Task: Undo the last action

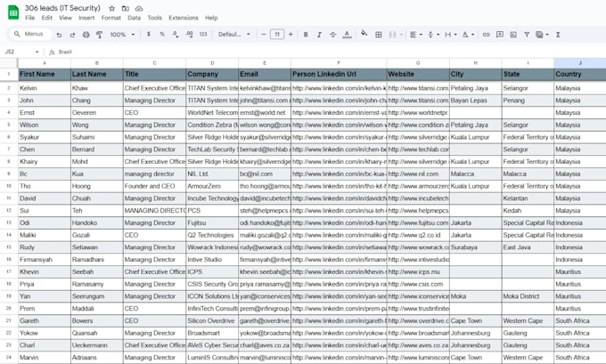Action: (59, 35)
